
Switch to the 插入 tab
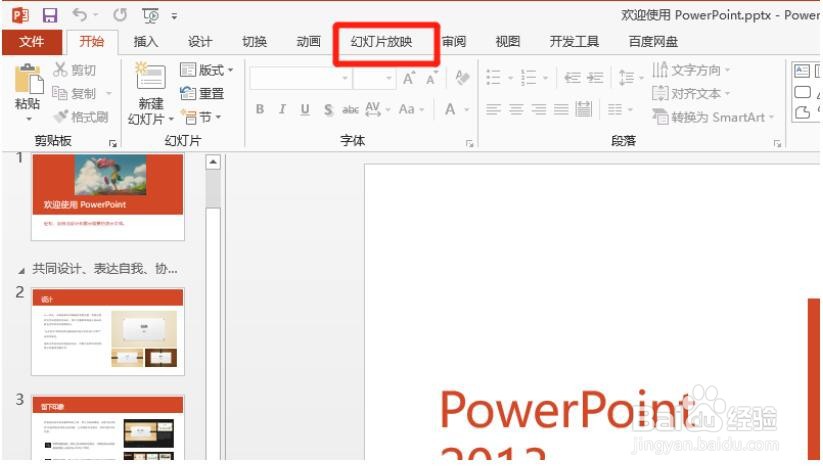click(x=145, y=41)
